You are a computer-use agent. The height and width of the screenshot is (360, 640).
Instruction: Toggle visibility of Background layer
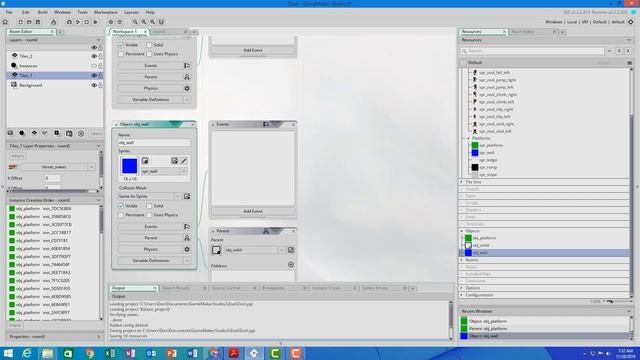pyautogui.click(x=94, y=85)
